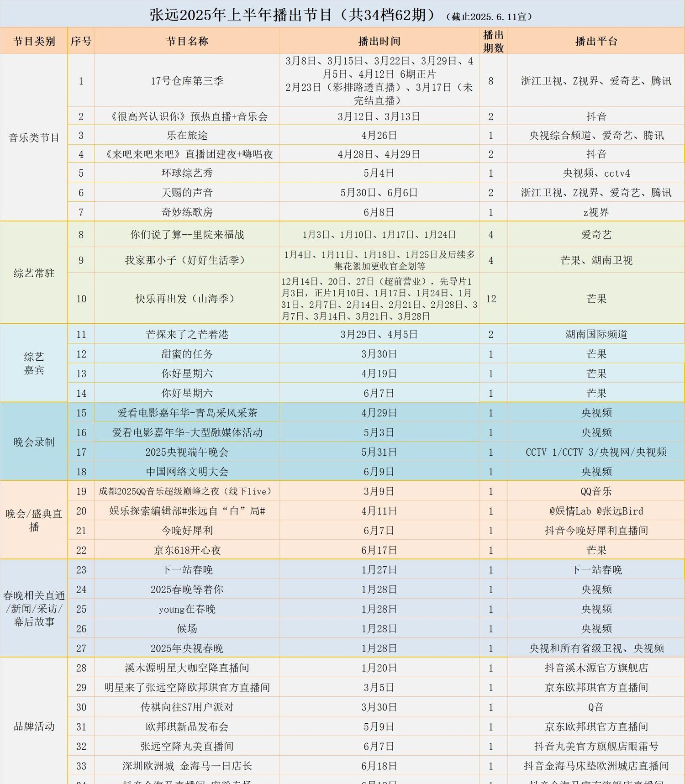The width and height of the screenshot is (685, 784).
Task: Click platform cell 央视频、cctv4
Action: [596, 173]
